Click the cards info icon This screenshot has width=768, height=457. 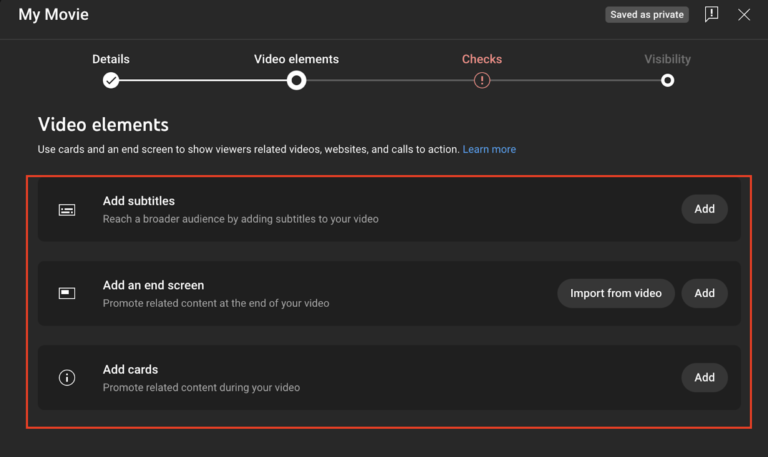pyautogui.click(x=67, y=377)
